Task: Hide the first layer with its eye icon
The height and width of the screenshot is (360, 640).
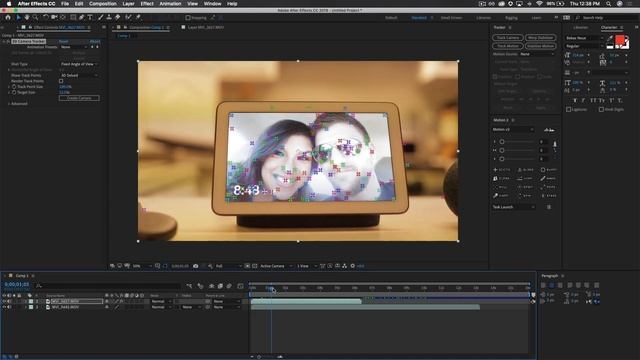Action: click(4, 302)
